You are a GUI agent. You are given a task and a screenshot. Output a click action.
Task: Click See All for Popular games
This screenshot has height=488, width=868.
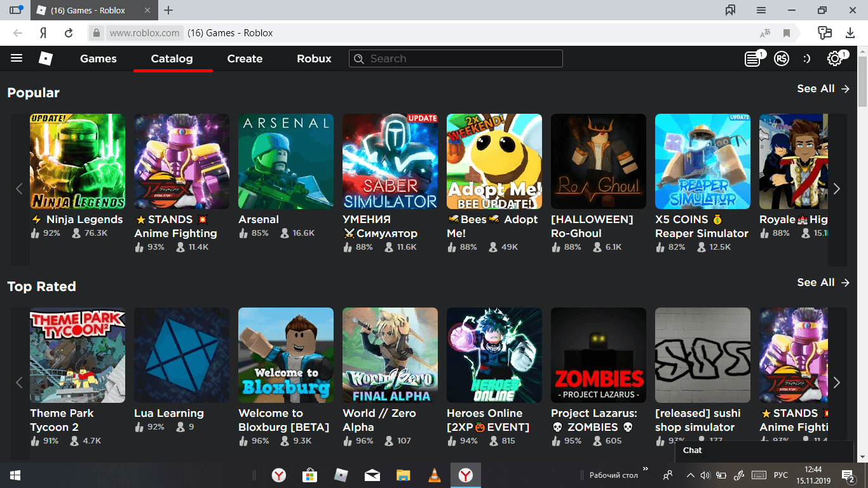tap(823, 89)
